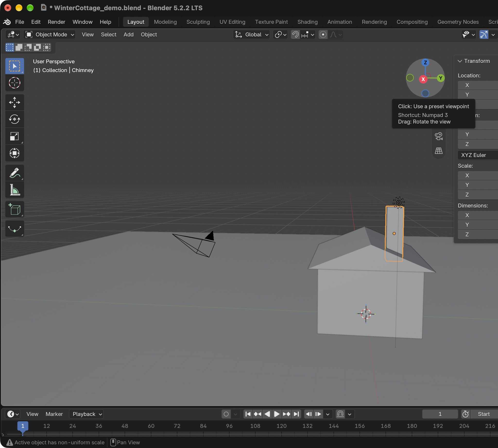498x448 pixels.
Task: Set selection mode to Subtract
Action: point(28,47)
